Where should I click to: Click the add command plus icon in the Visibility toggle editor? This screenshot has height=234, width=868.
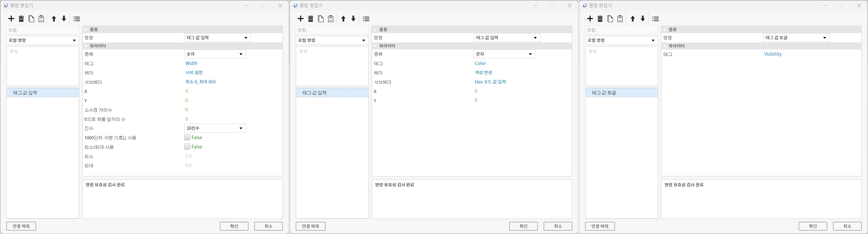point(590,19)
